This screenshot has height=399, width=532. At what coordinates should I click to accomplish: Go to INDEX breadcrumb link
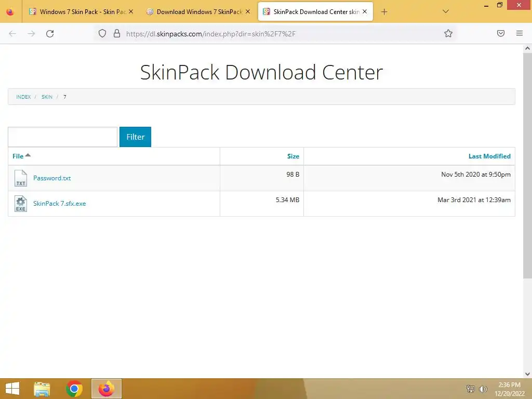tap(23, 97)
